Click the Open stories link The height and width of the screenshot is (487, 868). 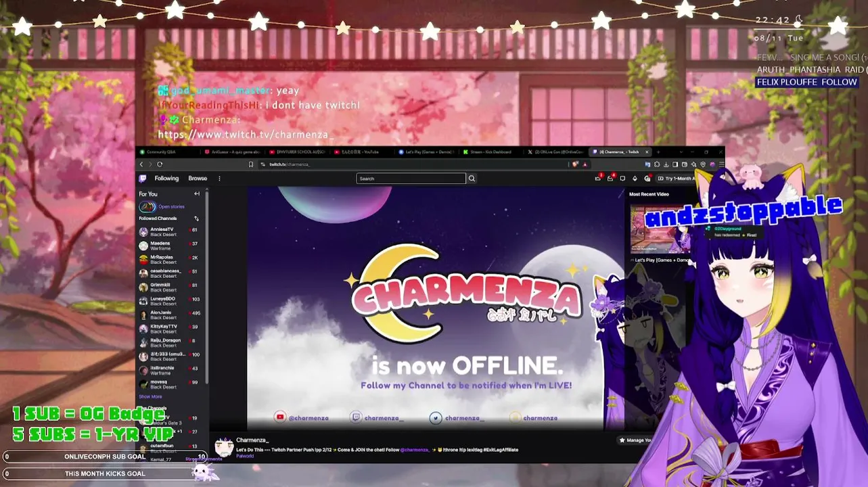[171, 207]
